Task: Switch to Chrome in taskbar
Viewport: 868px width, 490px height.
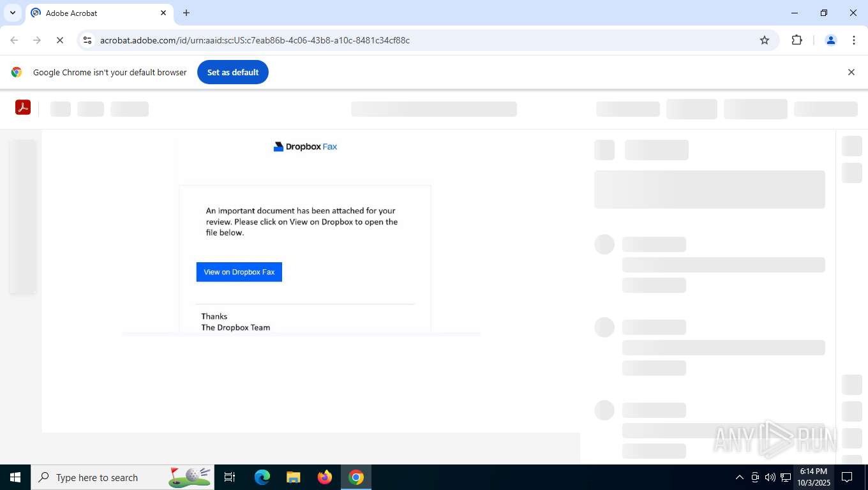Action: (356, 477)
